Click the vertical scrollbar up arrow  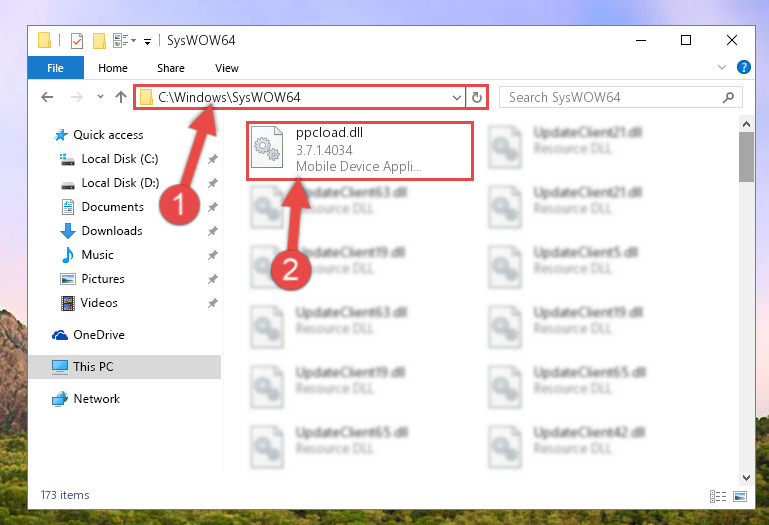click(746, 124)
